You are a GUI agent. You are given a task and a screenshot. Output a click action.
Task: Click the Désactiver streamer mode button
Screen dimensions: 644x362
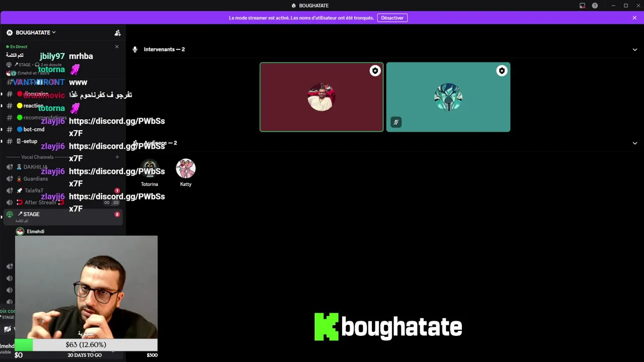pos(392,18)
